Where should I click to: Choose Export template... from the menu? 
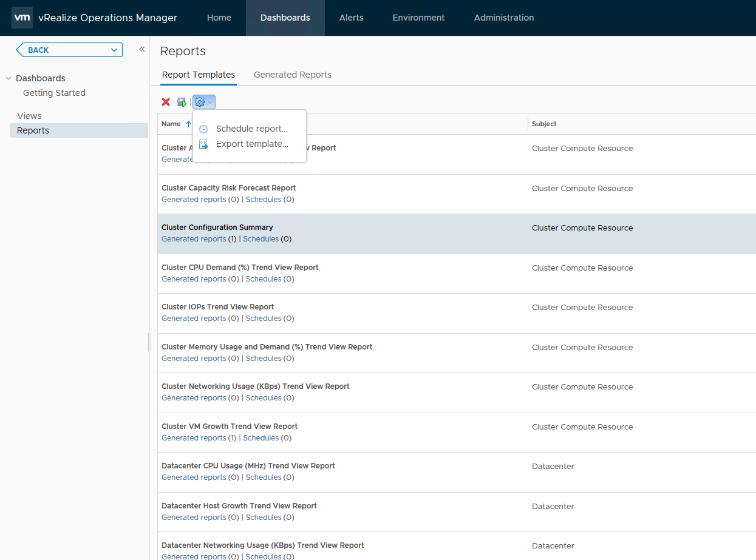click(252, 144)
